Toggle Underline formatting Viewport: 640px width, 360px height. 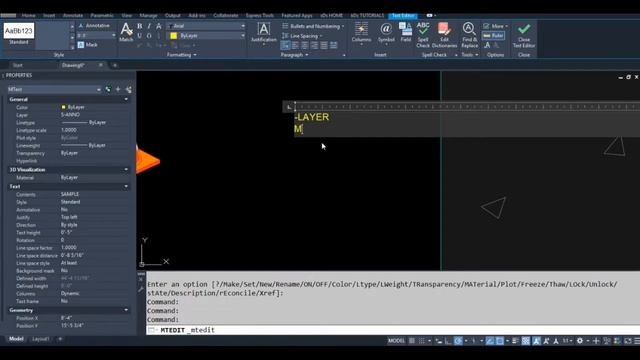click(x=140, y=36)
